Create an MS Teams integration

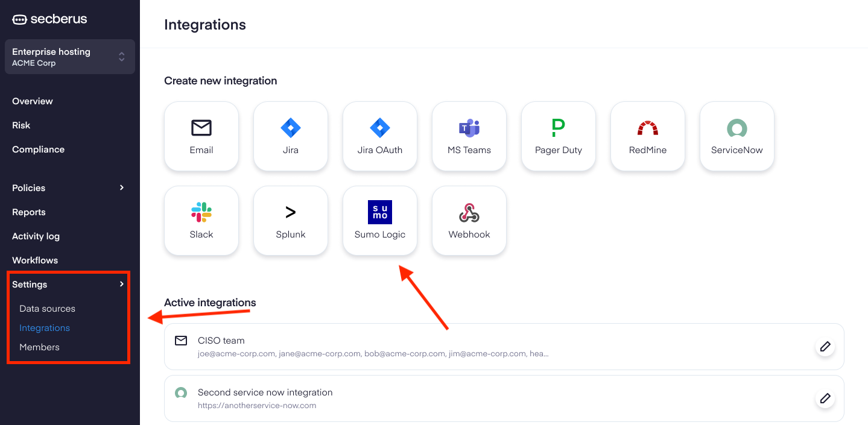[x=469, y=136]
